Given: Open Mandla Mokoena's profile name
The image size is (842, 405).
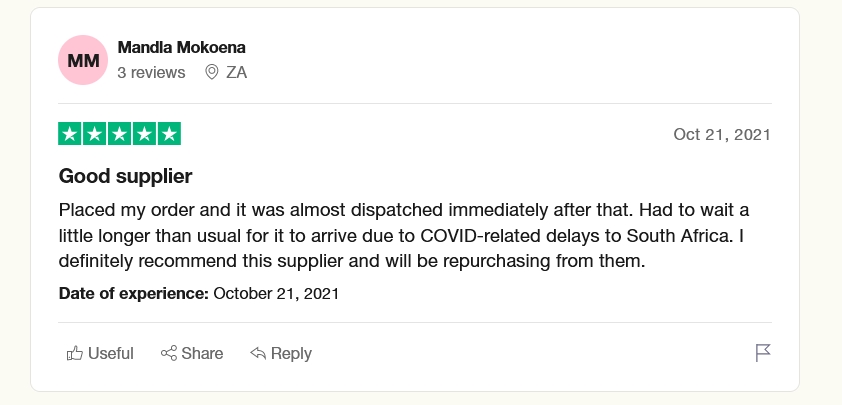Looking at the screenshot, I should tap(182, 47).
